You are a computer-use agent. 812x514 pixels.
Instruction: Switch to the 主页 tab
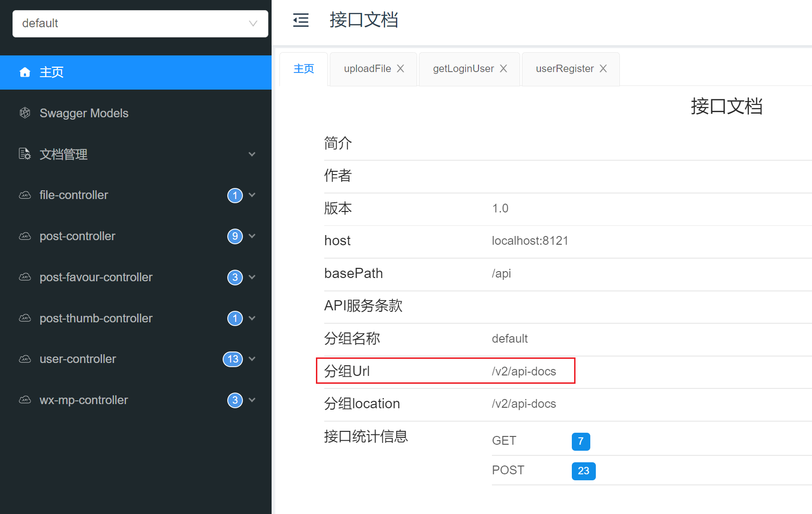pyautogui.click(x=303, y=68)
